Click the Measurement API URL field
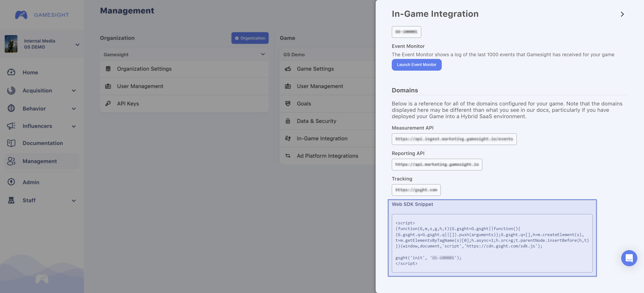This screenshot has width=644, height=293. click(454, 139)
